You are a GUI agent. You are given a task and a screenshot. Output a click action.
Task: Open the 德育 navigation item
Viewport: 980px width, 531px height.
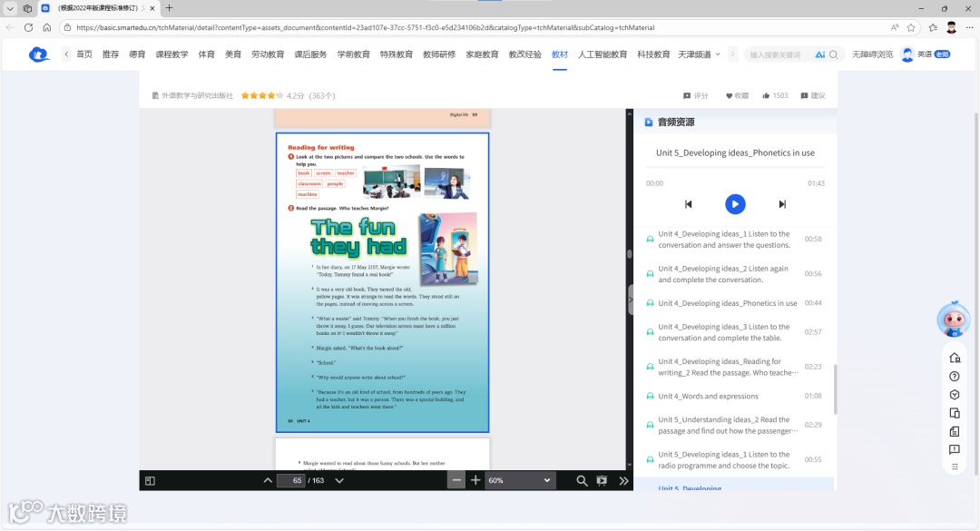point(137,54)
